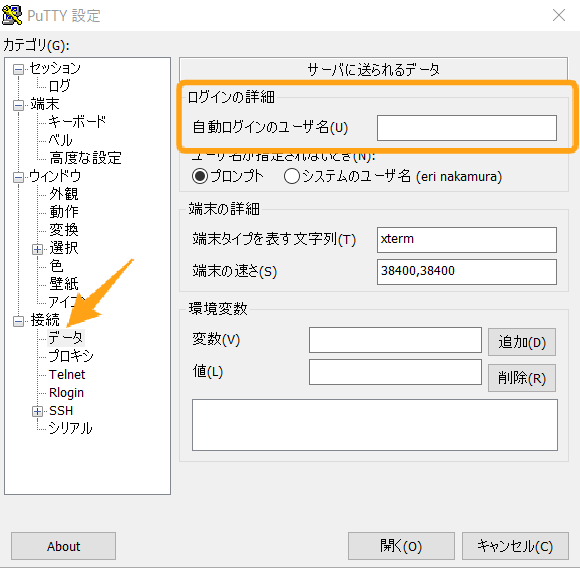
Task: Close the PuTTY 設定 window
Action: click(x=559, y=16)
